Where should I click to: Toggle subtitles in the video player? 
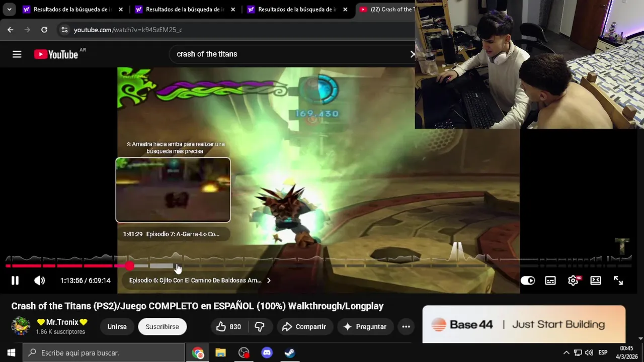[x=550, y=281]
